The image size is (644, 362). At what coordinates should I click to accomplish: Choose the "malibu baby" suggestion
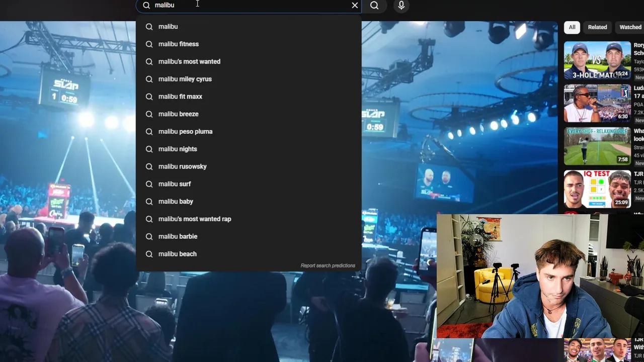click(x=249, y=202)
